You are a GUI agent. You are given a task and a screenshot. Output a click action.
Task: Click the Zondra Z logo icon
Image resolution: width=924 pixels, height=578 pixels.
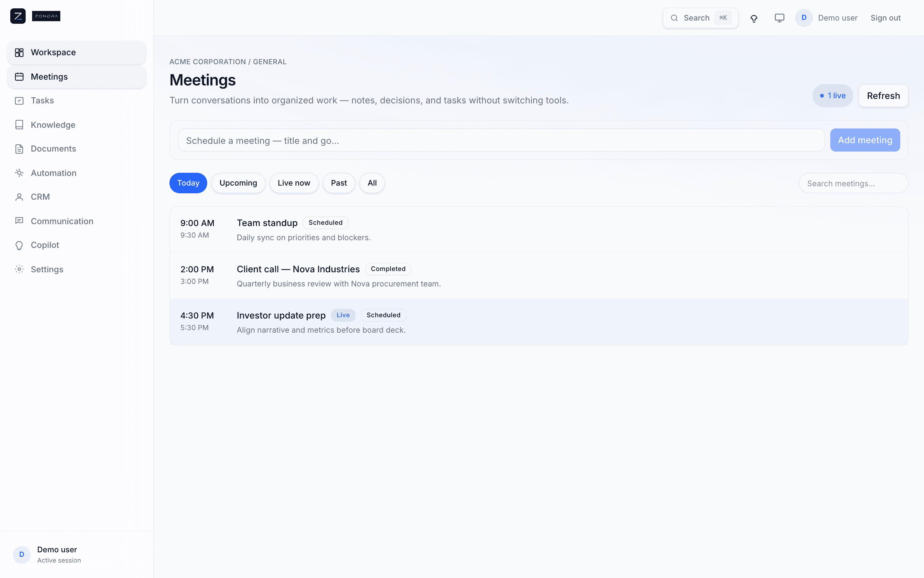tap(18, 16)
